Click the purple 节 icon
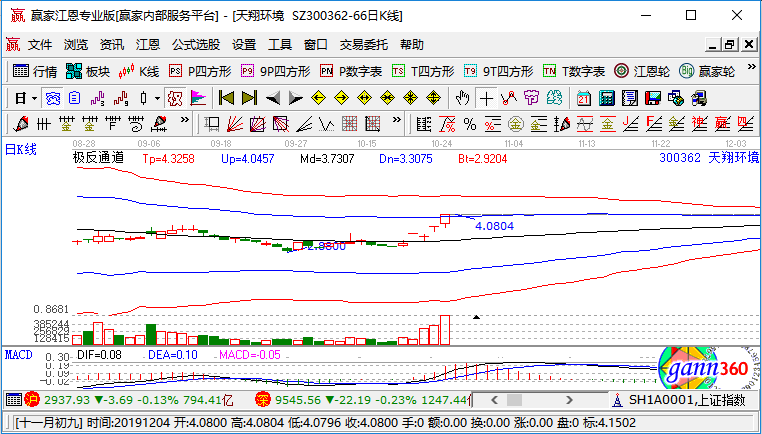 tap(532, 99)
